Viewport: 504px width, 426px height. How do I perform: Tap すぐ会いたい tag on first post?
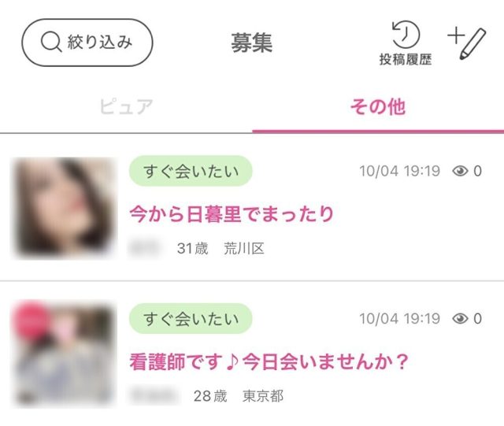(x=191, y=171)
